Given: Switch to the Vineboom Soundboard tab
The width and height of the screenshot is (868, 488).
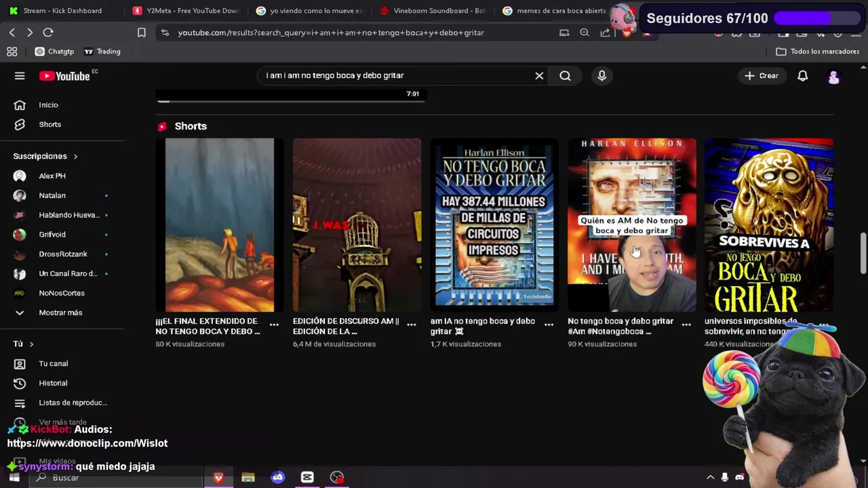Looking at the screenshot, I should [x=434, y=11].
